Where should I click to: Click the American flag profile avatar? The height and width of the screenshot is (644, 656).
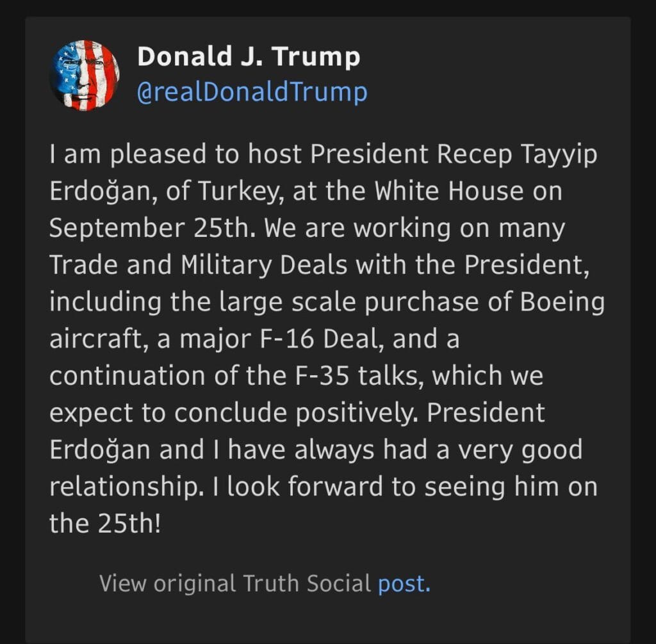pyautogui.click(x=84, y=76)
